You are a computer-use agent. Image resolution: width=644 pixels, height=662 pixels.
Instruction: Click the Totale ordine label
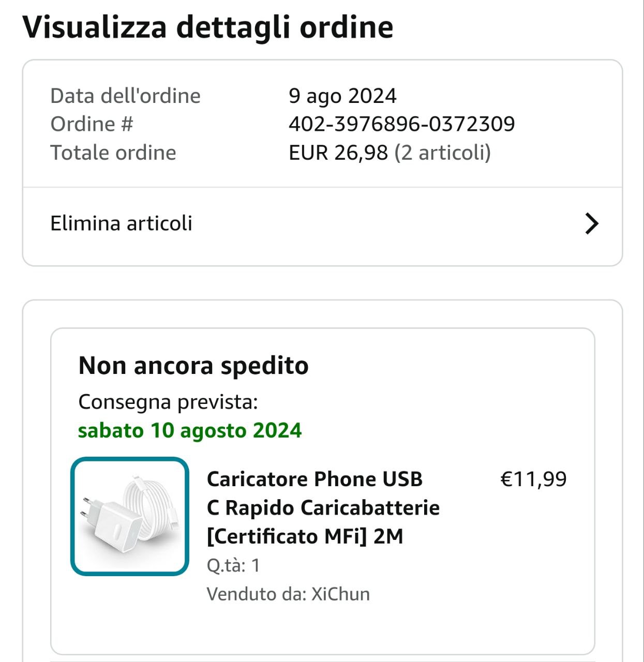click(x=113, y=153)
